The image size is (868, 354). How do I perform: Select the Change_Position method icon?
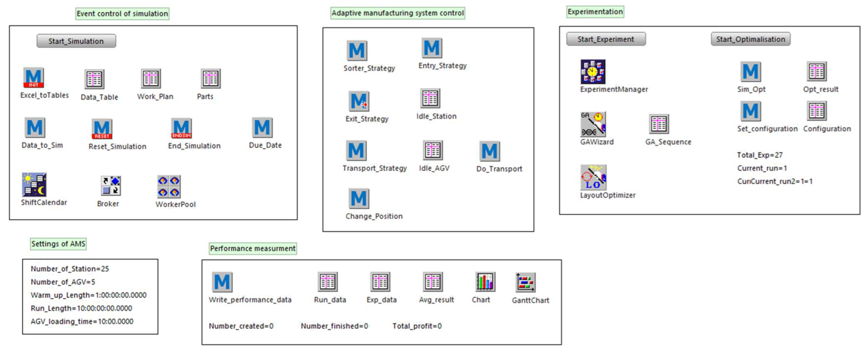(x=358, y=198)
